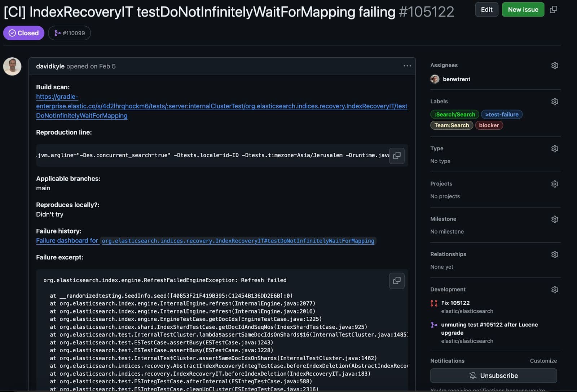Open the Type settings gear
The height and width of the screenshot is (392, 577).
pyautogui.click(x=554, y=148)
